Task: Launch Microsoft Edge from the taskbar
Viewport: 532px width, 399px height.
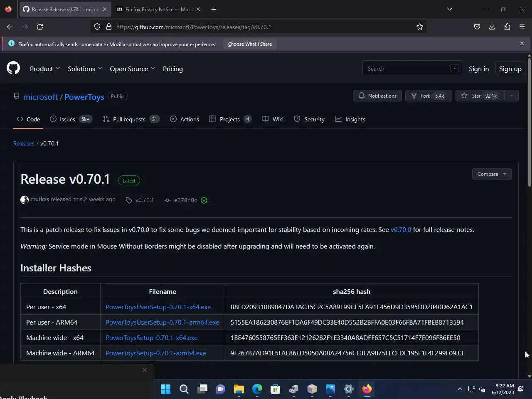Action: point(257,389)
